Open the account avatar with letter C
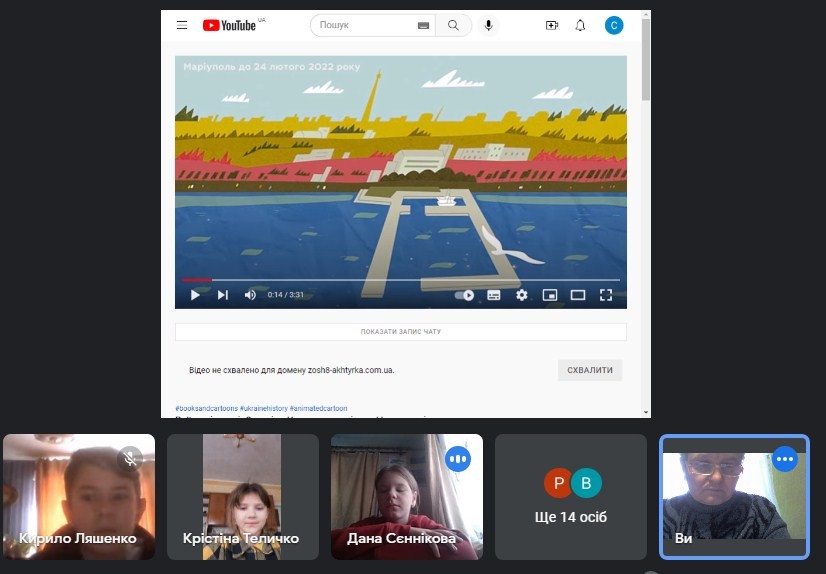Image resolution: width=826 pixels, height=574 pixels. [x=614, y=25]
